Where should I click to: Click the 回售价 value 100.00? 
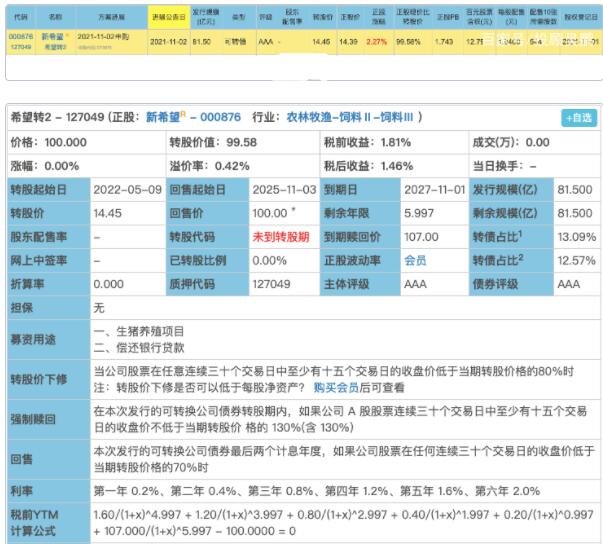click(270, 213)
